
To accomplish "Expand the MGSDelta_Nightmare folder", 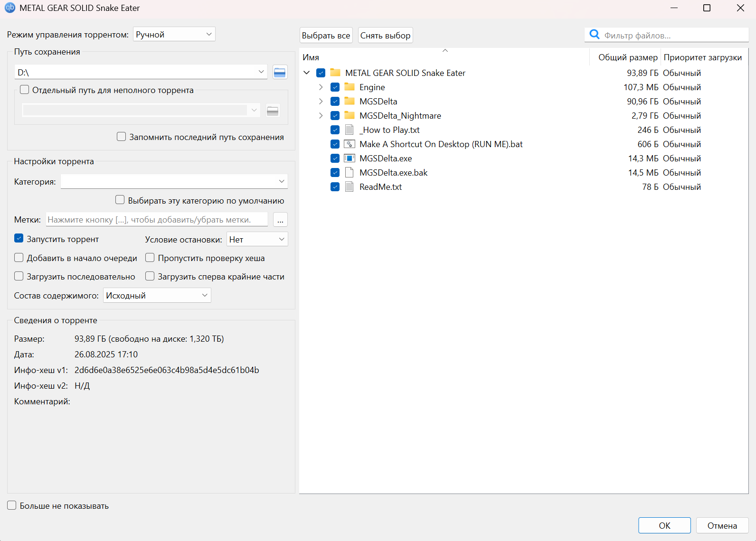I will coord(321,116).
